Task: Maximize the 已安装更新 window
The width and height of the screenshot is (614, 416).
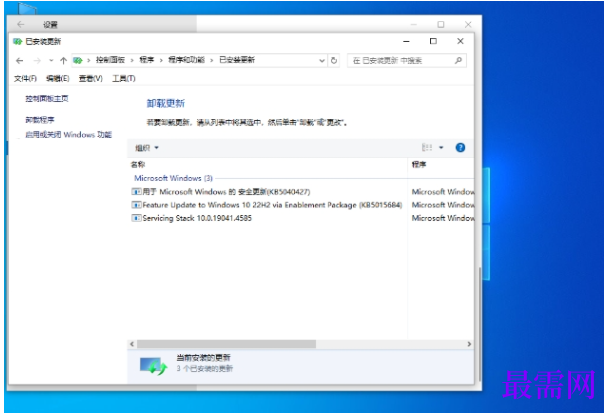Action: (x=433, y=41)
